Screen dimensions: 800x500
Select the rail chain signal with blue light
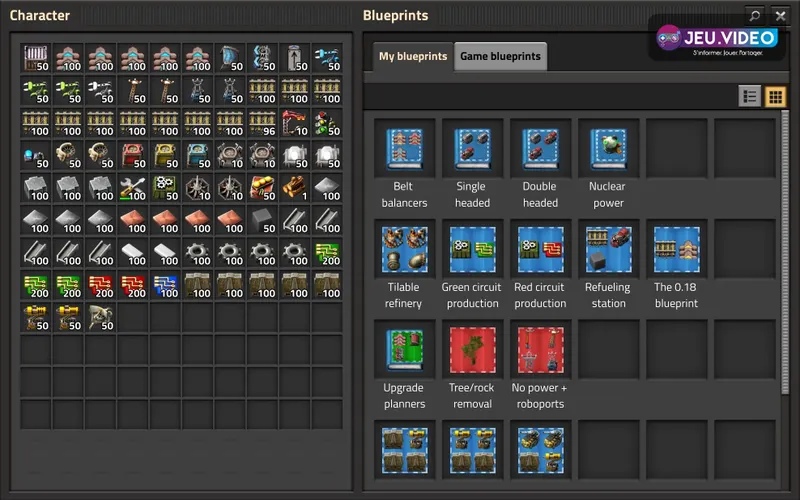[x=36, y=156]
